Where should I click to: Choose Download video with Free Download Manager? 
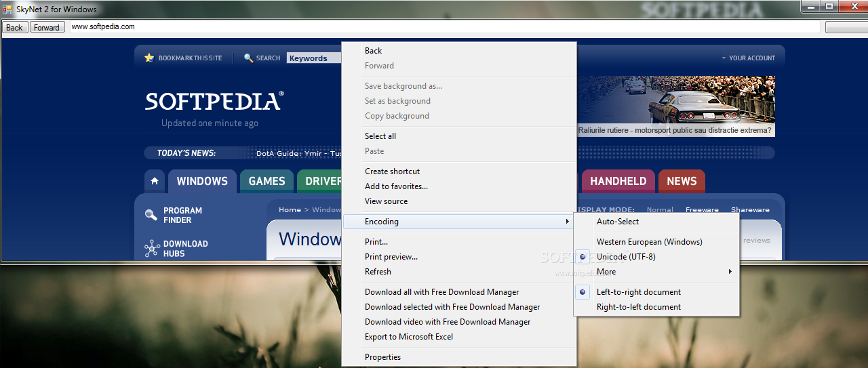click(459, 322)
